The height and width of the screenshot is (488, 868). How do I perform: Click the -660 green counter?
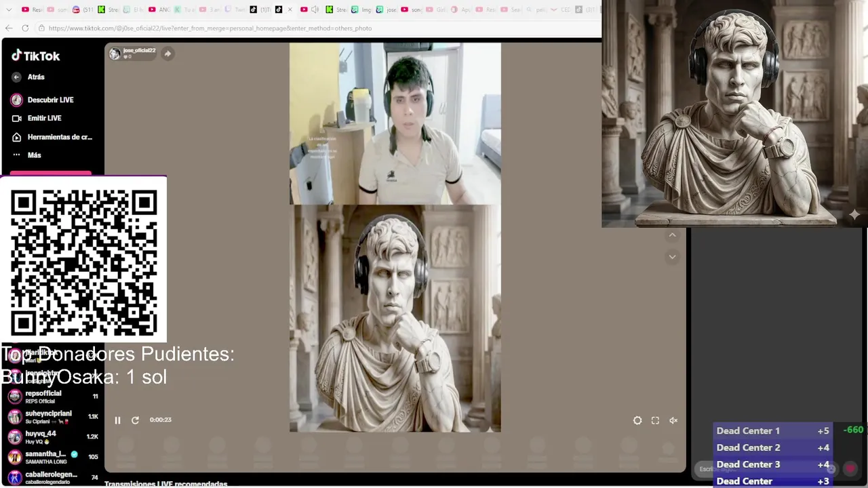(x=853, y=430)
